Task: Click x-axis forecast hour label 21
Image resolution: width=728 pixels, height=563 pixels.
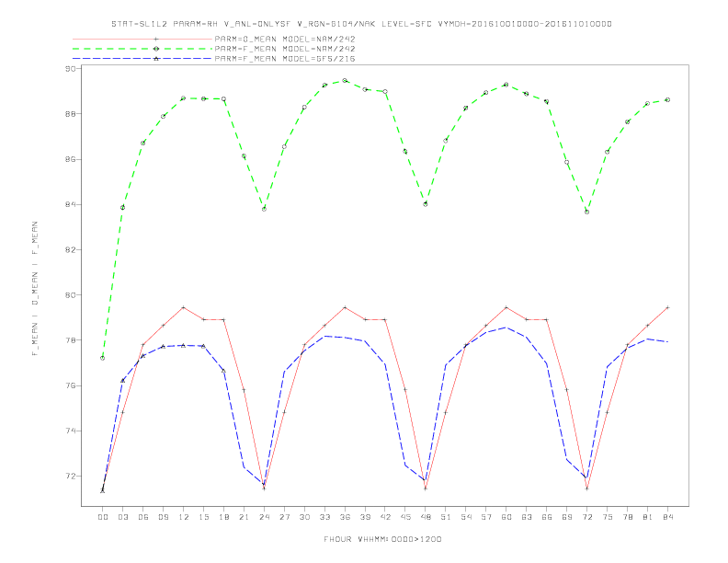Action: (244, 517)
